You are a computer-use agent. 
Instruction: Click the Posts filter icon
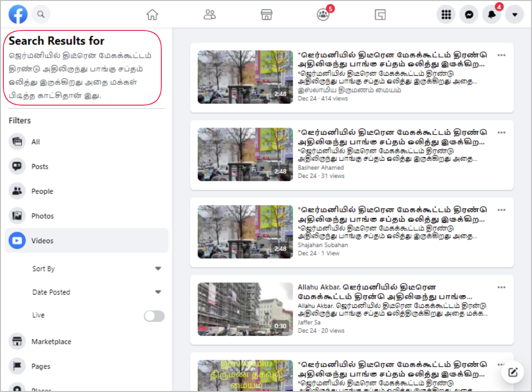17,167
